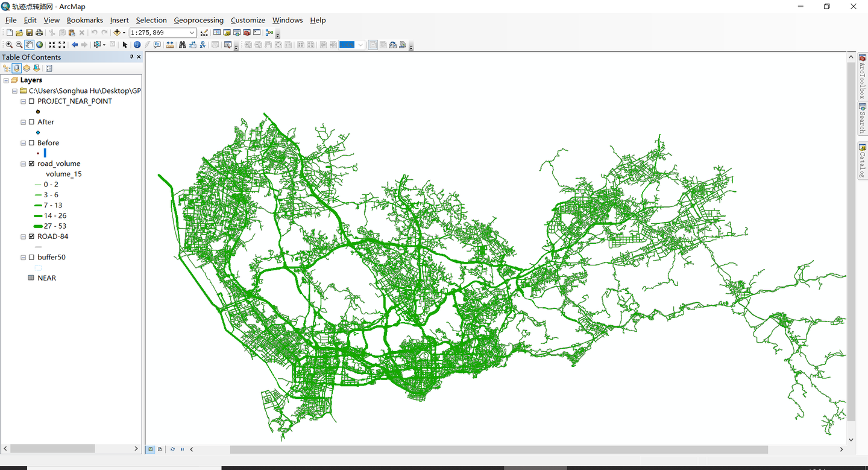This screenshot has width=868, height=470.
Task: Activate the Identify tool
Action: (137, 45)
